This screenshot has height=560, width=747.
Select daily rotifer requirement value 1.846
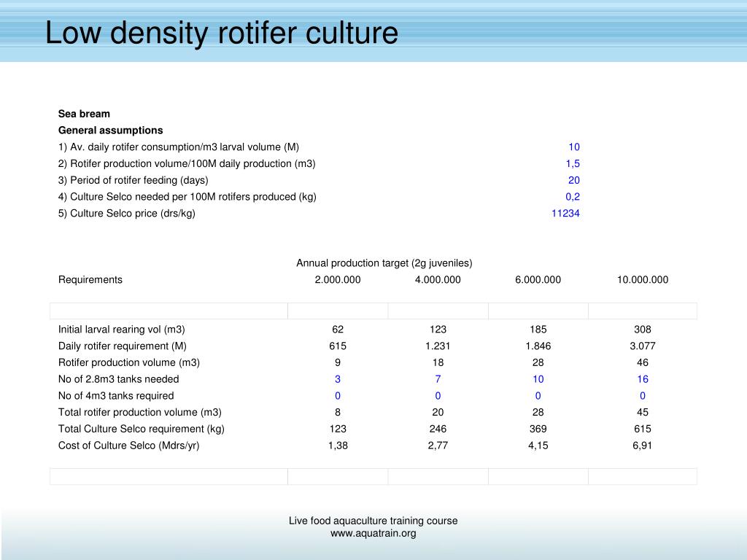pyautogui.click(x=538, y=346)
